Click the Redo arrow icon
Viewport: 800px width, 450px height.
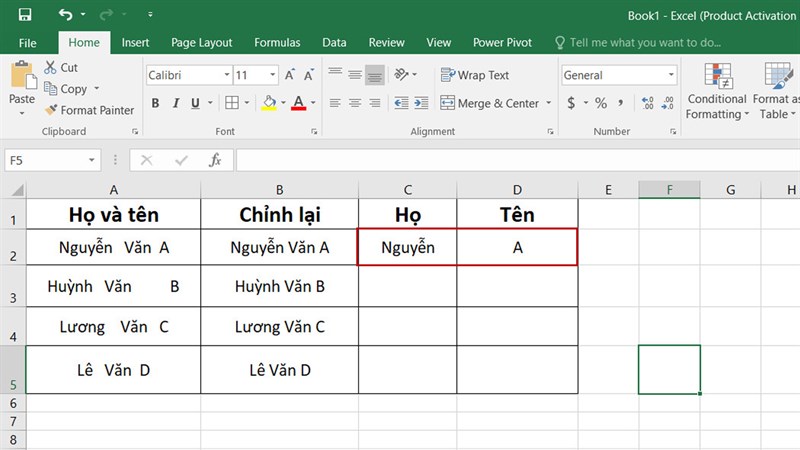pyautogui.click(x=106, y=14)
